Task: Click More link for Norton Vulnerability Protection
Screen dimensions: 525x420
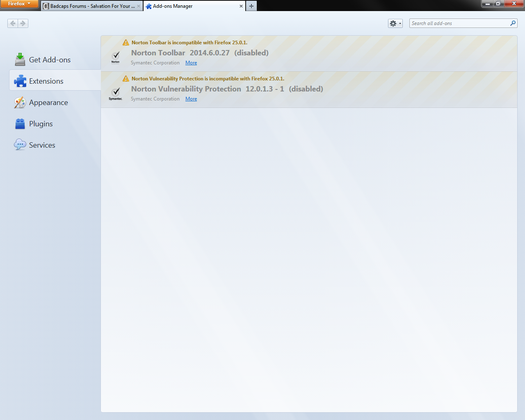Action: point(191,99)
